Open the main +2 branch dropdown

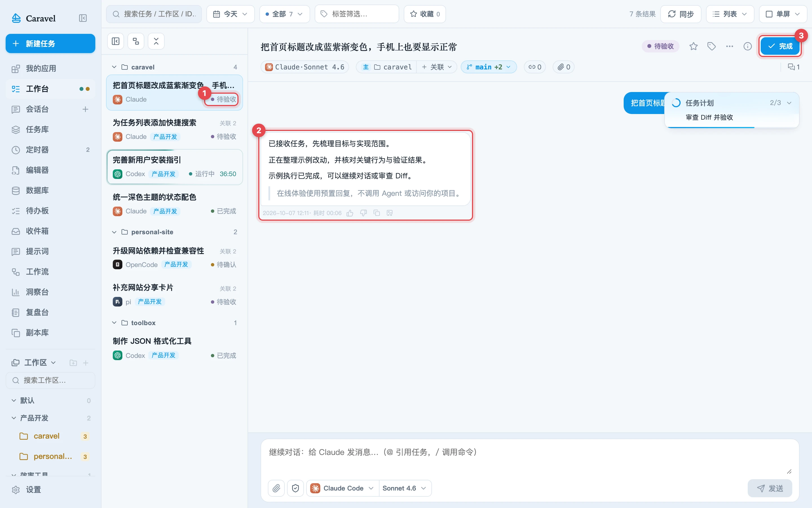489,67
